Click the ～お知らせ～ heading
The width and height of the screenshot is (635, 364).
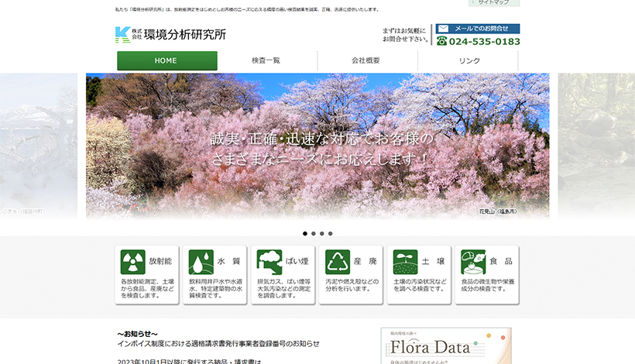137,334
